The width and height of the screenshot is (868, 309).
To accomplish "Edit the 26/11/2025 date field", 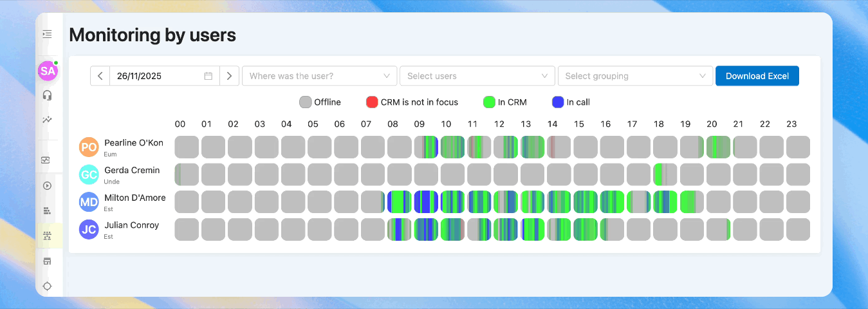I will [x=165, y=76].
